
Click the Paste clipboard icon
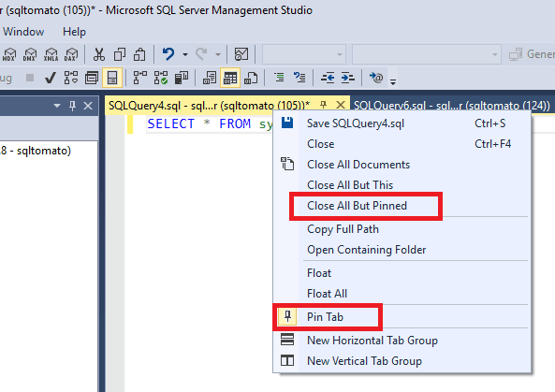(x=139, y=54)
